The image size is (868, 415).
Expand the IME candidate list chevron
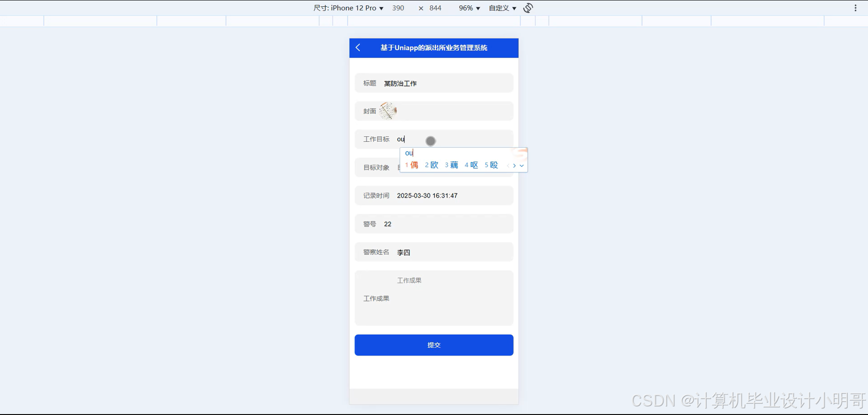click(x=522, y=166)
